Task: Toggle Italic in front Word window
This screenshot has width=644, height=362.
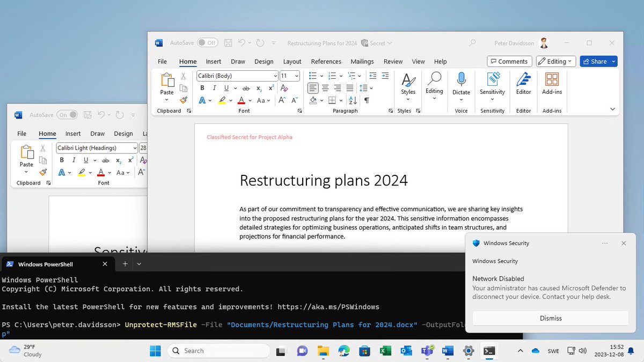Action: point(214,88)
